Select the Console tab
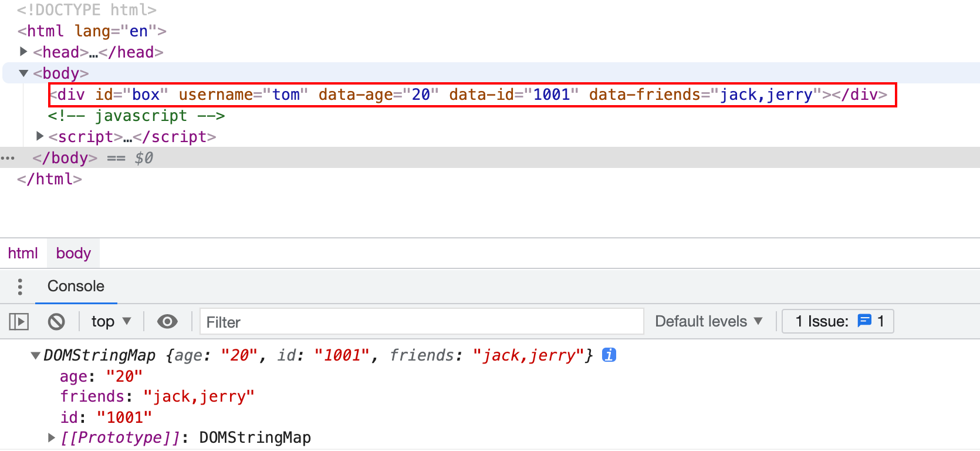Viewport: 980px width, 451px height. [76, 286]
